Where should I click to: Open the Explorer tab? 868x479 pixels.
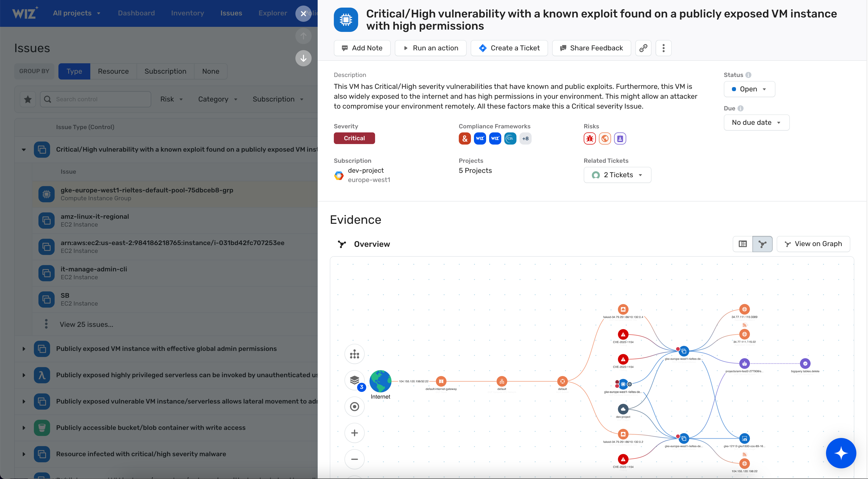click(x=273, y=13)
